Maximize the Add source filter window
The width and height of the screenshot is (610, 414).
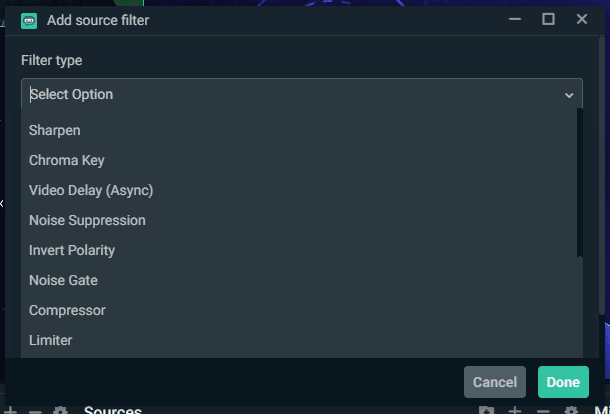point(548,19)
